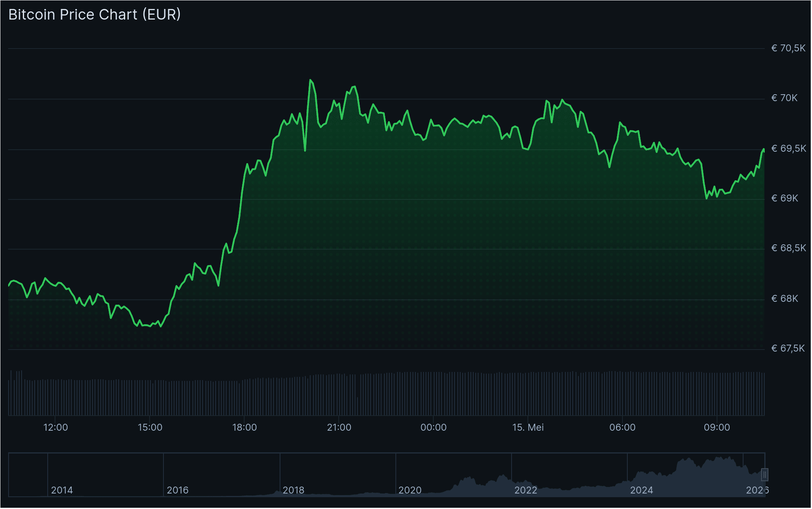Image resolution: width=812 pixels, height=509 pixels.
Task: Click the 00:00 time axis label
Action: click(x=433, y=427)
